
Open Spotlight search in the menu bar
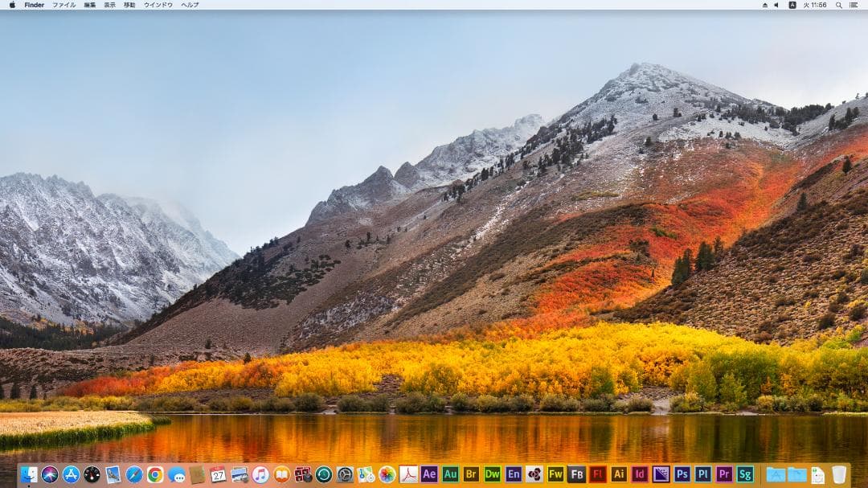coord(839,5)
